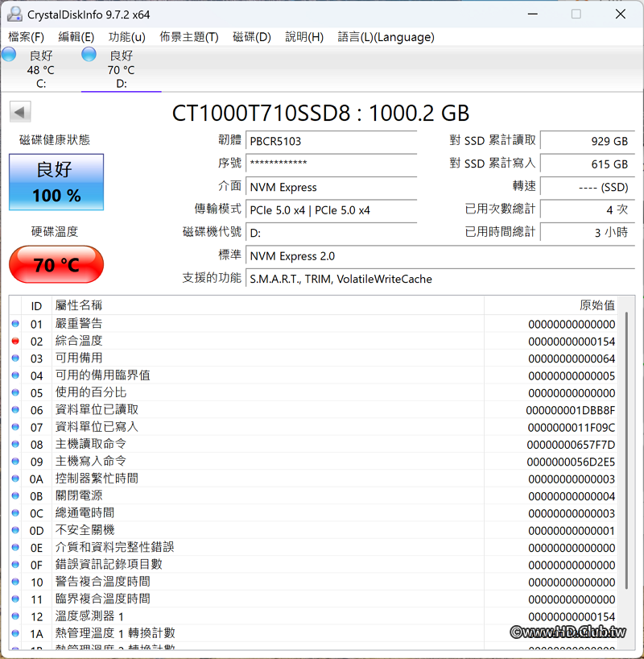
Task: Open the 功能(u) menu
Action: pyautogui.click(x=127, y=37)
